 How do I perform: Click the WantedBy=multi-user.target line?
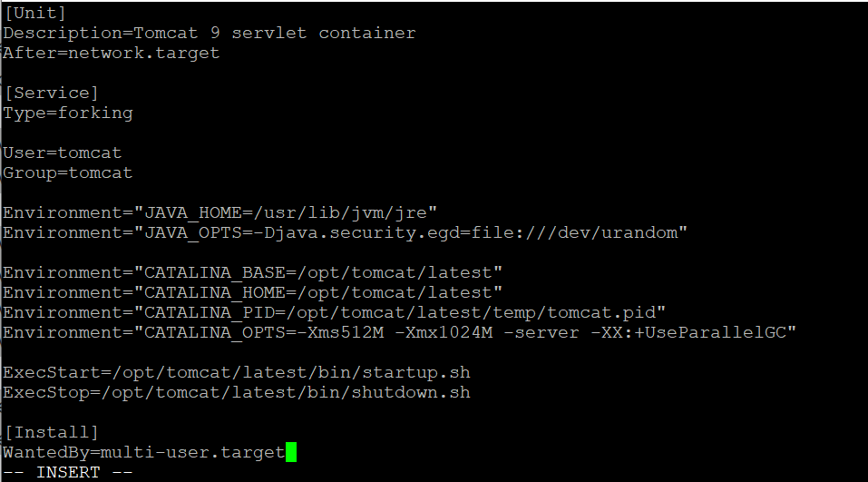click(x=144, y=452)
